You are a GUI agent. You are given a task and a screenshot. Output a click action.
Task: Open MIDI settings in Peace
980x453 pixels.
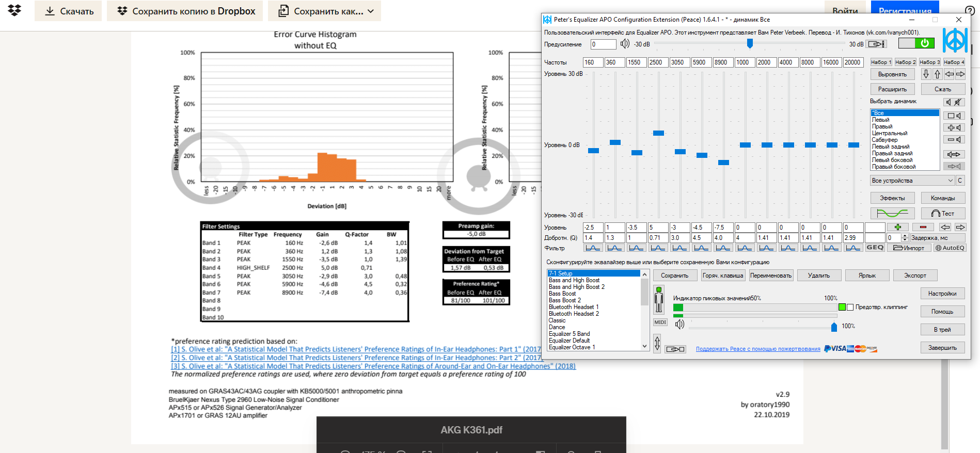660,322
